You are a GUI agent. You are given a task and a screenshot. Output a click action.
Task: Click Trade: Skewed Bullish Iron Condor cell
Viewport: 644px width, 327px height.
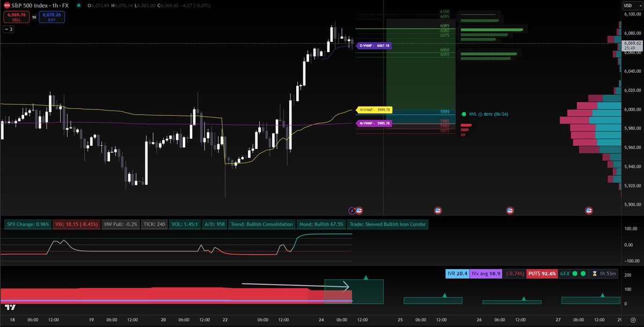click(x=389, y=224)
